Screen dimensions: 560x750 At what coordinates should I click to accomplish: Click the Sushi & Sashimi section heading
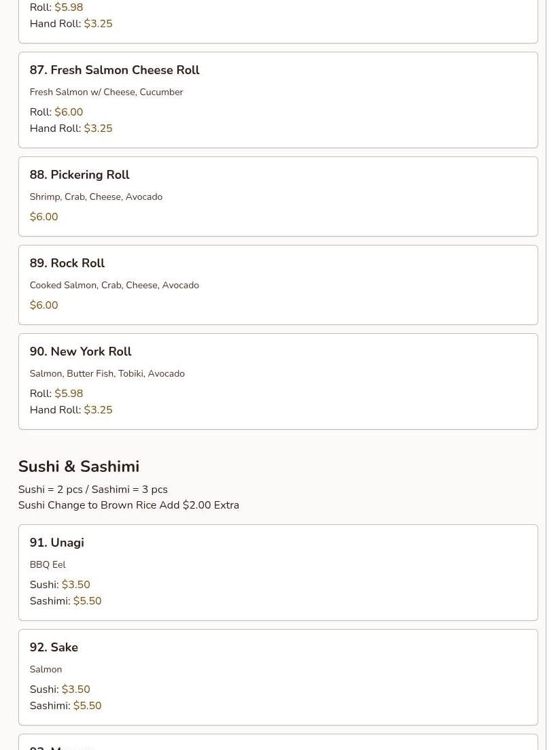(79, 467)
